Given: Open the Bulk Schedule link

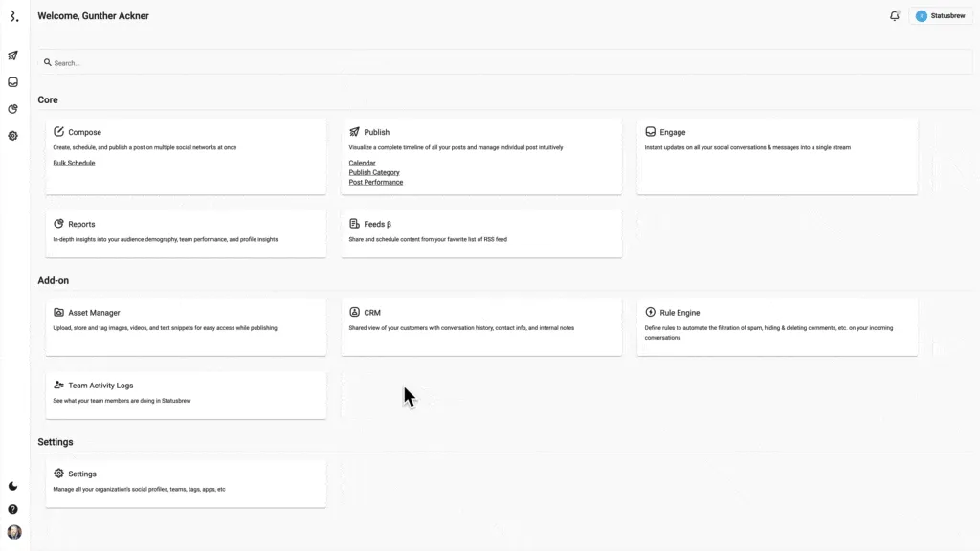Looking at the screenshot, I should [74, 164].
